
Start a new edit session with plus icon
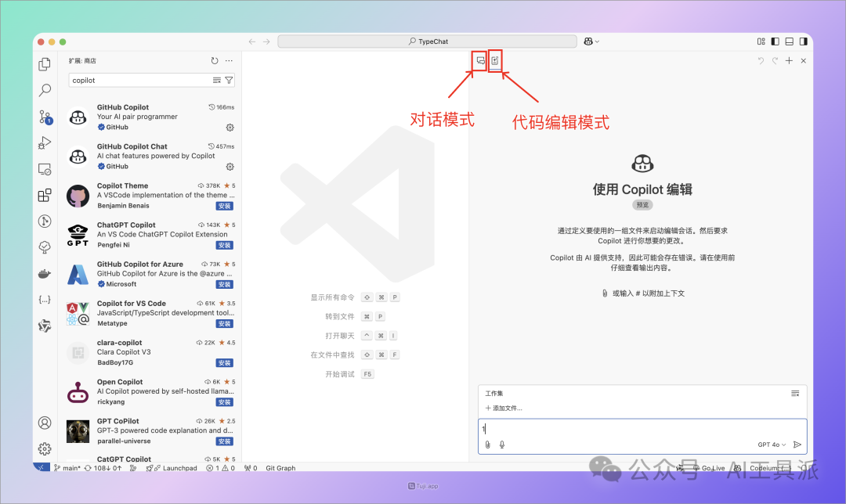point(789,61)
